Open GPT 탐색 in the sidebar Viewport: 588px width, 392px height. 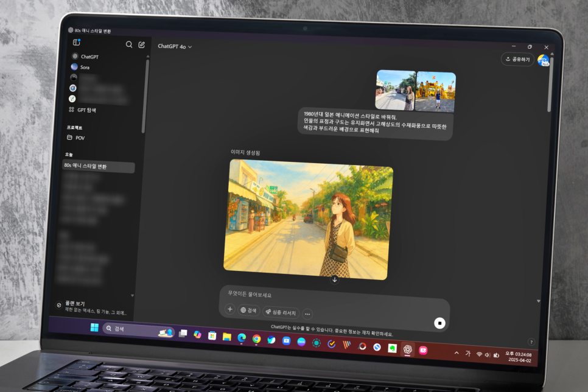[83, 110]
